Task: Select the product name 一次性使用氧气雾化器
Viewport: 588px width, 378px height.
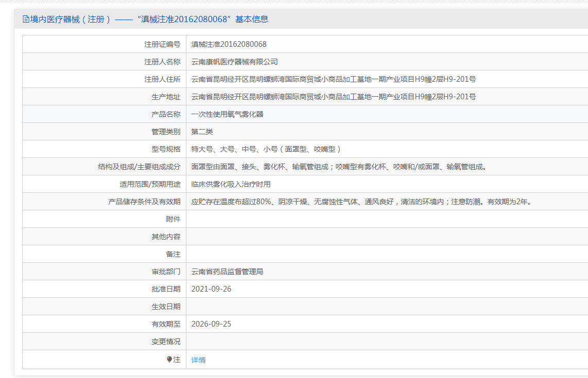Action: click(x=227, y=114)
